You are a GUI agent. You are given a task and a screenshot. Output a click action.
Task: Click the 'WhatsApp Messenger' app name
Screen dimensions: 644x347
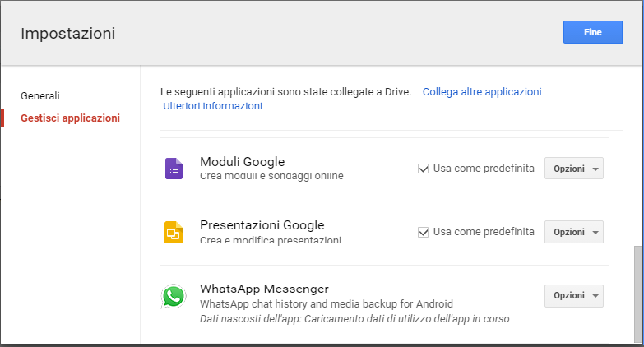[x=265, y=289]
